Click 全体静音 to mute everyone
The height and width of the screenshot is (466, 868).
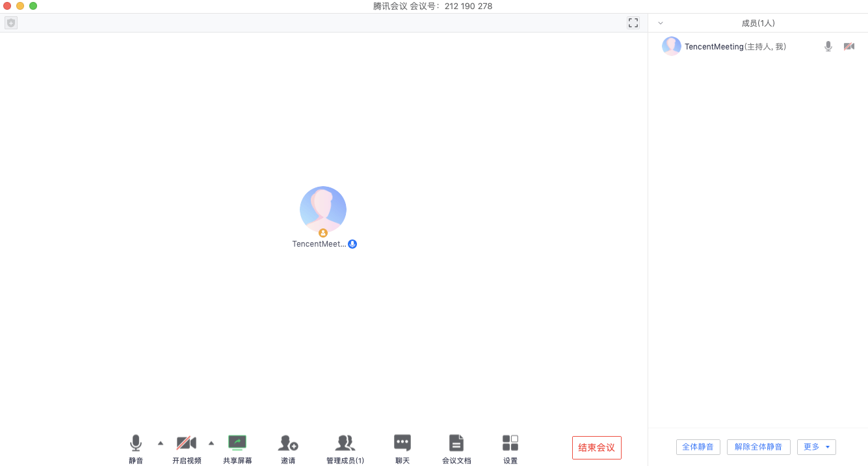click(x=698, y=447)
